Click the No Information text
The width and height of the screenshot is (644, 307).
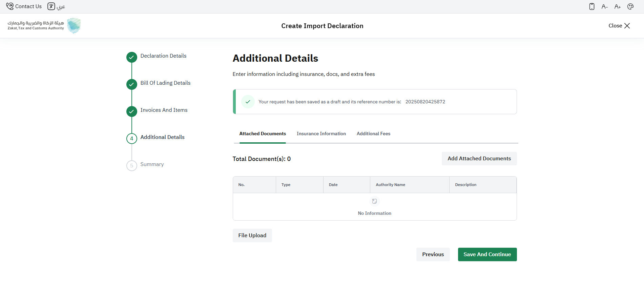point(375,213)
